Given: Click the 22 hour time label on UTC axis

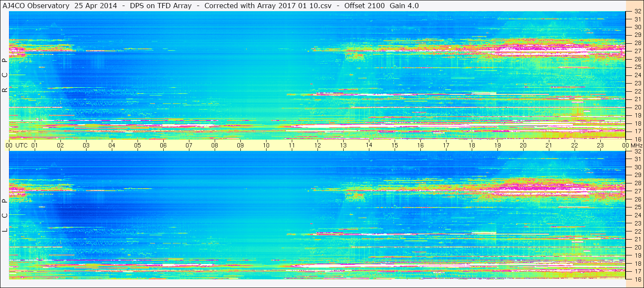Looking at the screenshot, I should tap(575, 145).
